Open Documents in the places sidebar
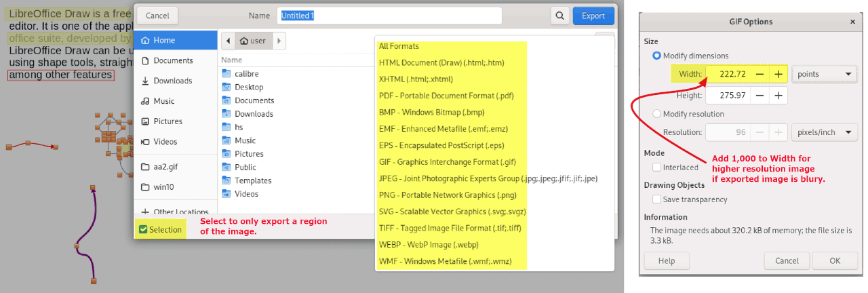Screen dimensions: 868x293 tap(175, 60)
